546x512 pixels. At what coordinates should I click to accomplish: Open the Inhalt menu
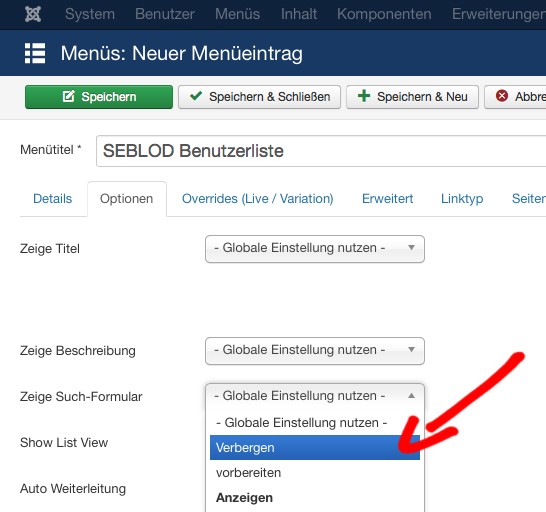[x=299, y=14]
